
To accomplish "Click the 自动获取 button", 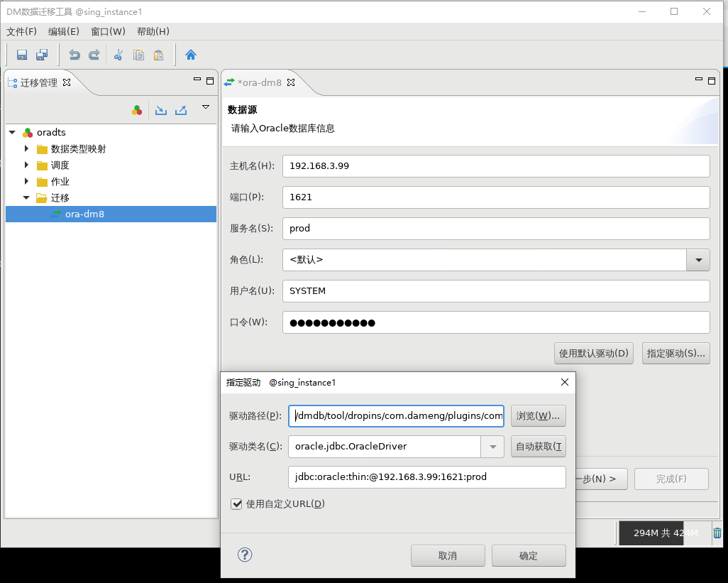I will coord(538,447).
